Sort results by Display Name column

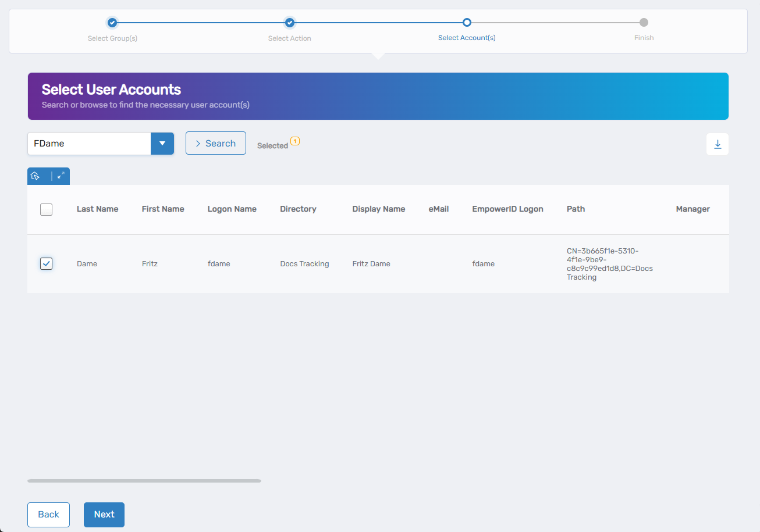[x=378, y=209]
